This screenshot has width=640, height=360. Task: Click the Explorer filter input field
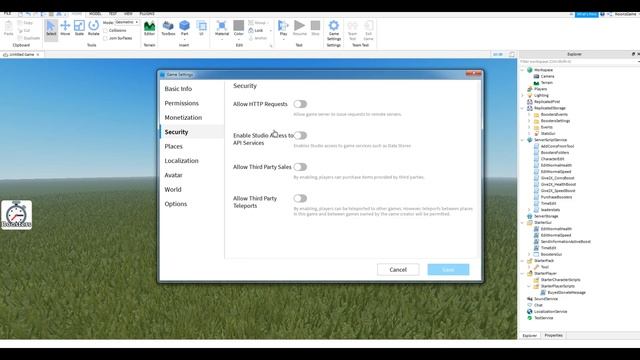pyautogui.click(x=578, y=62)
